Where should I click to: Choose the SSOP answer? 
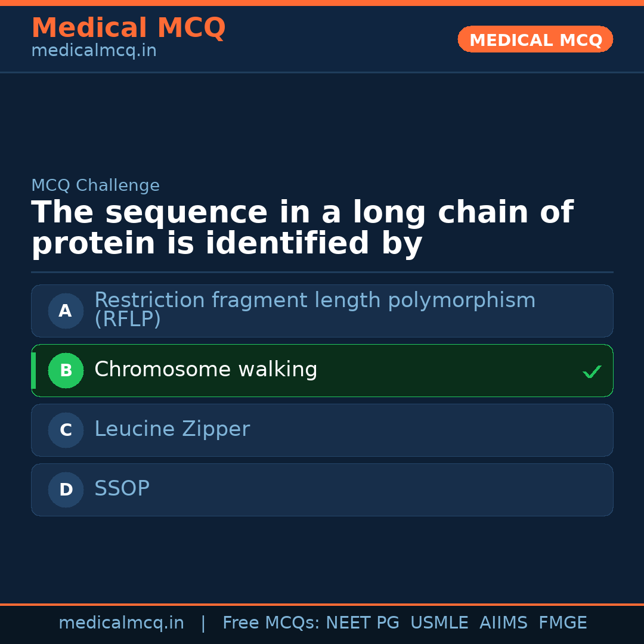pyautogui.click(x=122, y=489)
